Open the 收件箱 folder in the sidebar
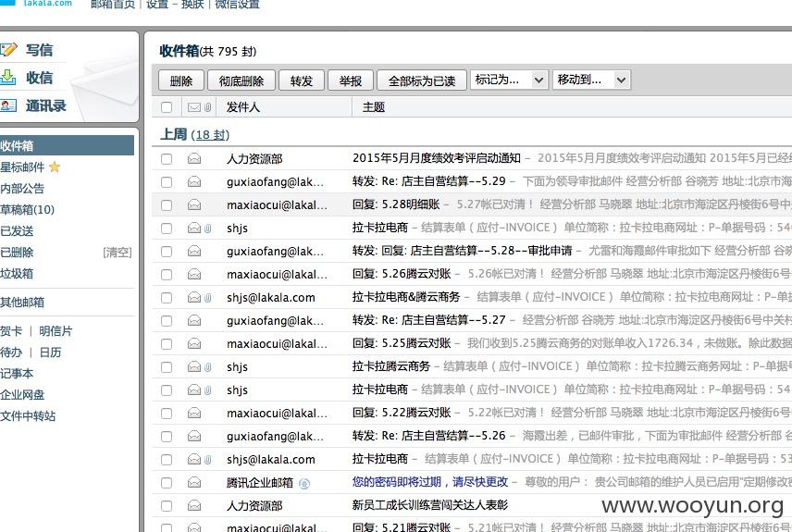The width and height of the screenshot is (792, 532). [x=67, y=145]
